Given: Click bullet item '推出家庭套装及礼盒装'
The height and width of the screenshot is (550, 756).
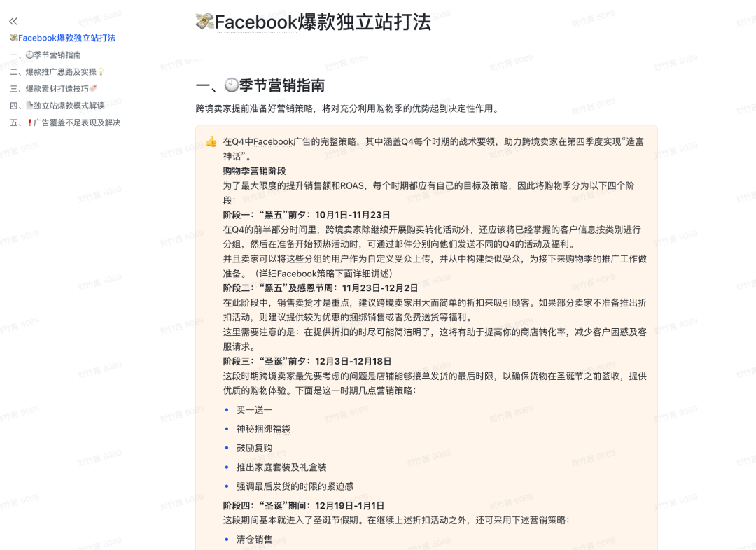Looking at the screenshot, I should 281,467.
